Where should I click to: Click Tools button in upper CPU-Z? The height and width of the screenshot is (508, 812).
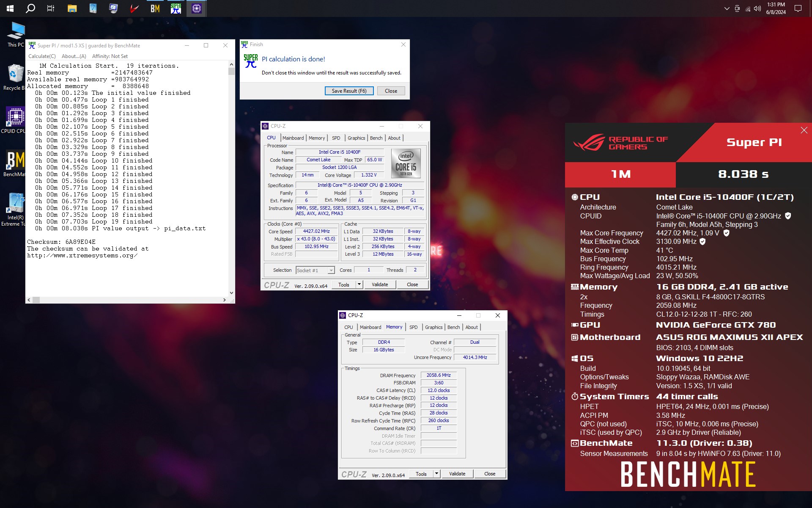click(x=344, y=285)
